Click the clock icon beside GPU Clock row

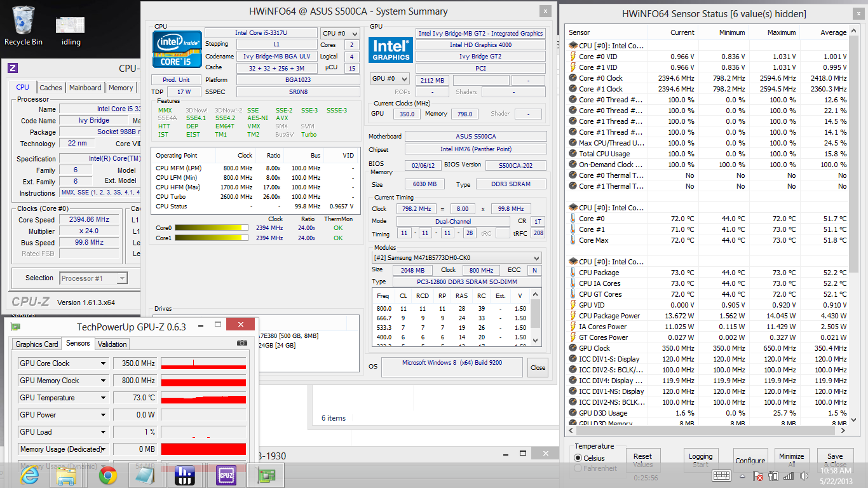pos(573,348)
